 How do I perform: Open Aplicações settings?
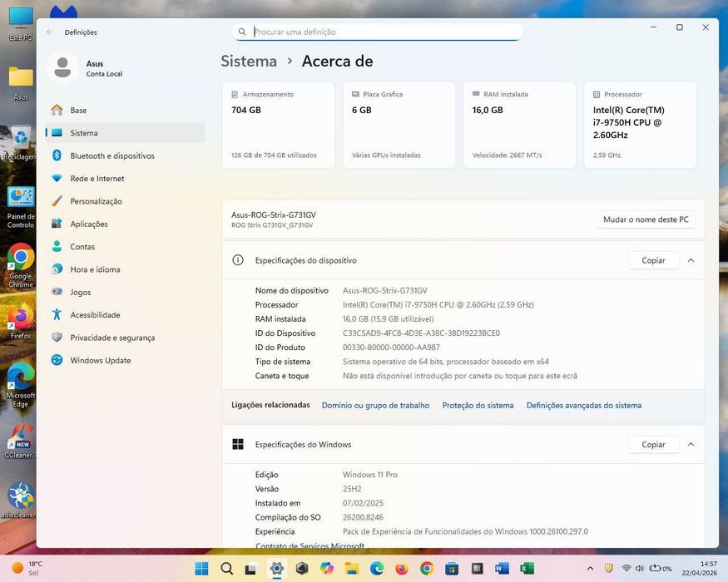pyautogui.click(x=126, y=224)
